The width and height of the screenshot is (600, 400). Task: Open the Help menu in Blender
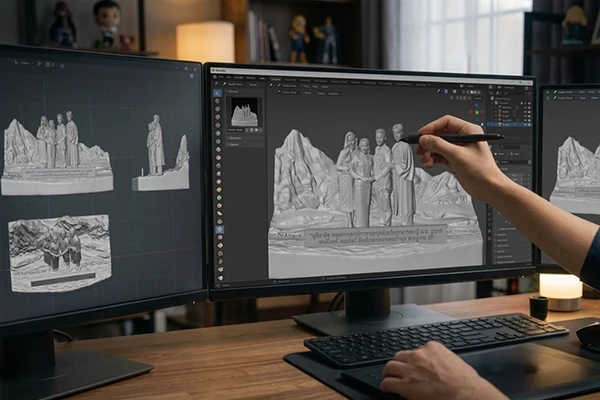262,78
